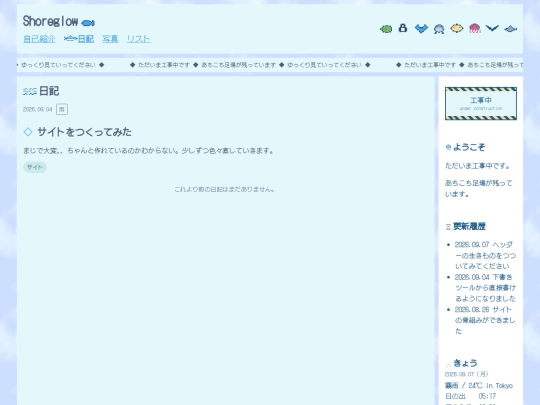Open the 日記 nav link
The image size is (540, 405).
[79, 39]
